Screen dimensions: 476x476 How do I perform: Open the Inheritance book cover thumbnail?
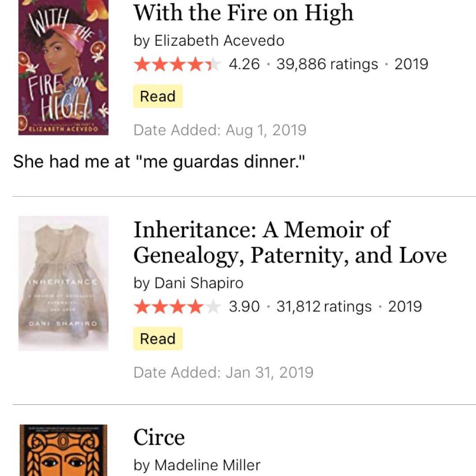point(63,283)
